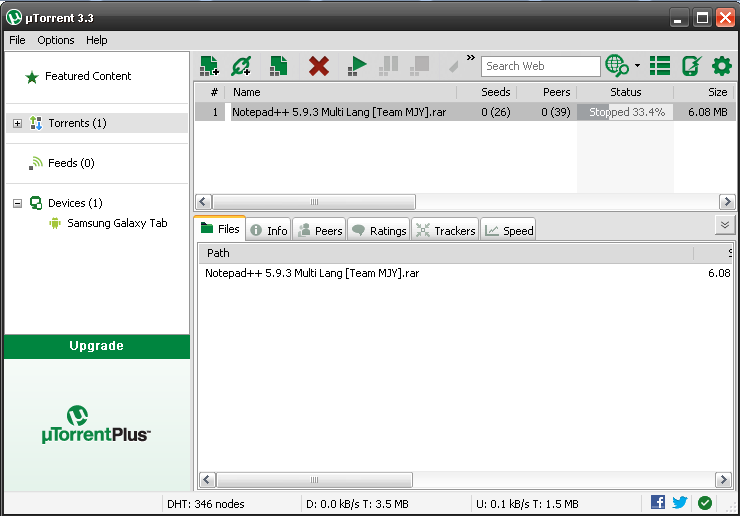Screen dimensions: 740x516
Task: Sort torrents by the Peers column header
Action: (547, 92)
